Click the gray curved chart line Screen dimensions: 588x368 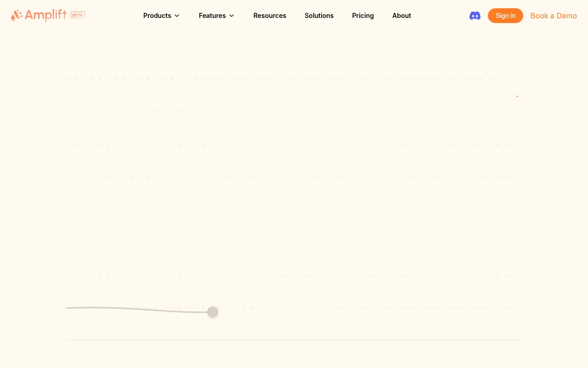click(138, 309)
